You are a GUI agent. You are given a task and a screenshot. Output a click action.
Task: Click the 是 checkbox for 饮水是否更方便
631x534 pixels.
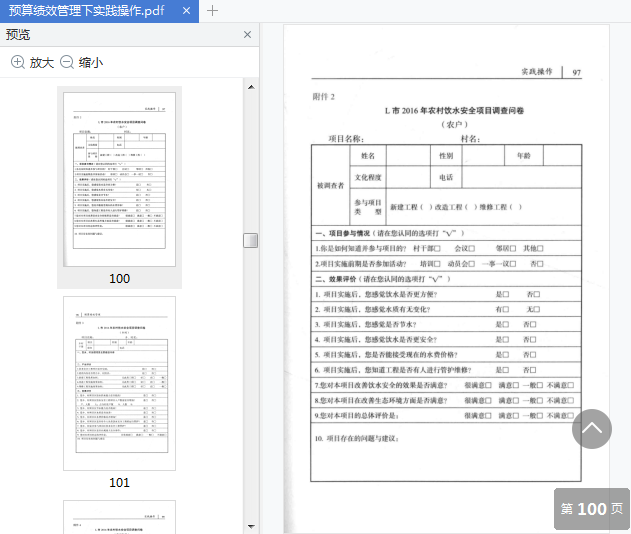coord(506,295)
